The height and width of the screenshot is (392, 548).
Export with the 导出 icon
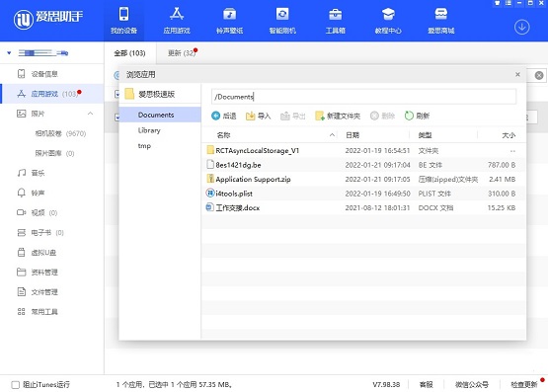click(x=293, y=116)
